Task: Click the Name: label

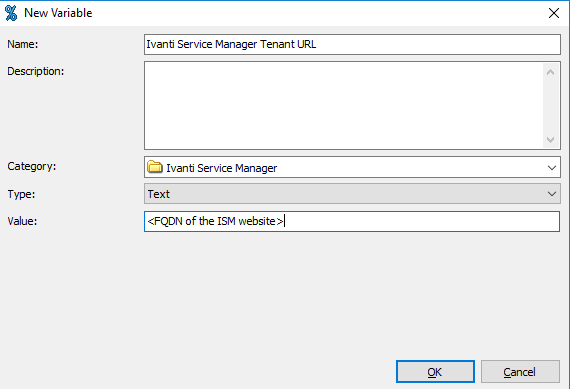Action: pyautogui.click(x=23, y=44)
